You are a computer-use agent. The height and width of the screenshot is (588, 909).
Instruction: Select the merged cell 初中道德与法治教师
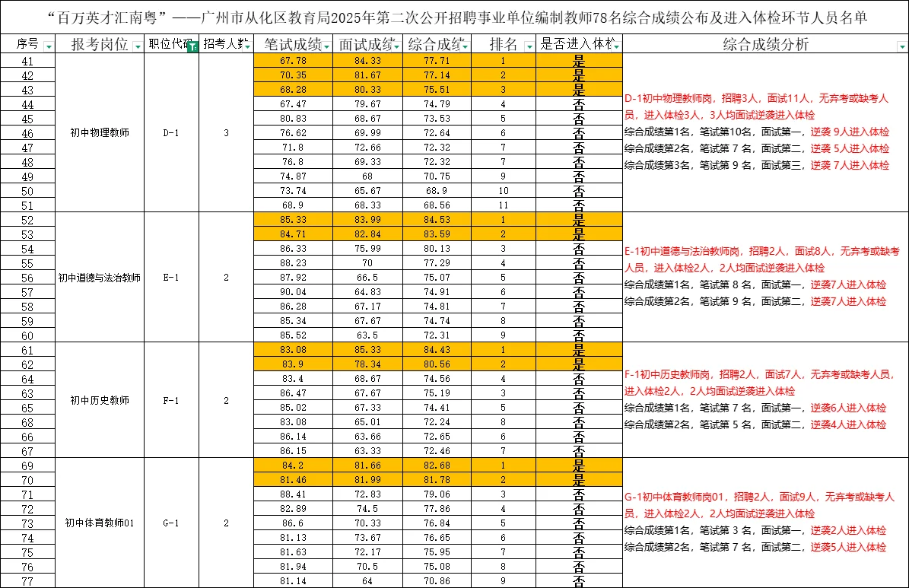(x=100, y=277)
